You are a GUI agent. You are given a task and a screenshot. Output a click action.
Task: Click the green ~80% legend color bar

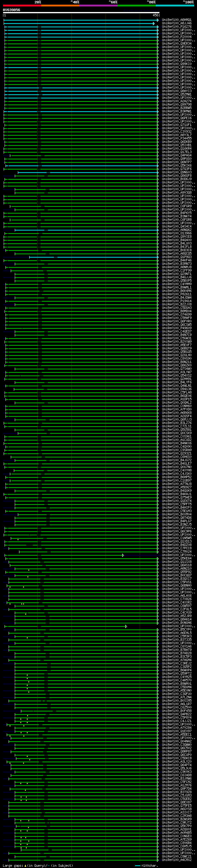(137, 6)
